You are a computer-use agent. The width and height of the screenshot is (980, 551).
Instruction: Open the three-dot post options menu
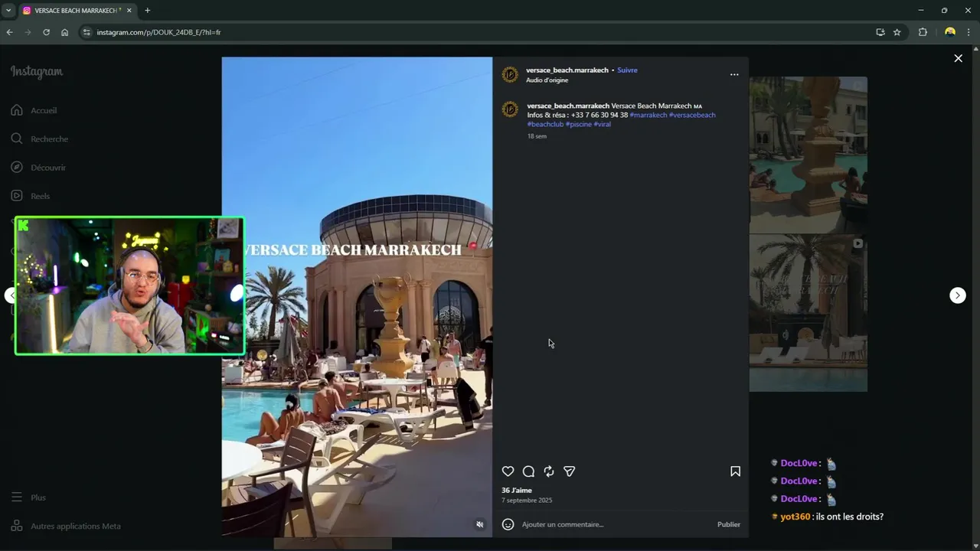click(x=734, y=74)
